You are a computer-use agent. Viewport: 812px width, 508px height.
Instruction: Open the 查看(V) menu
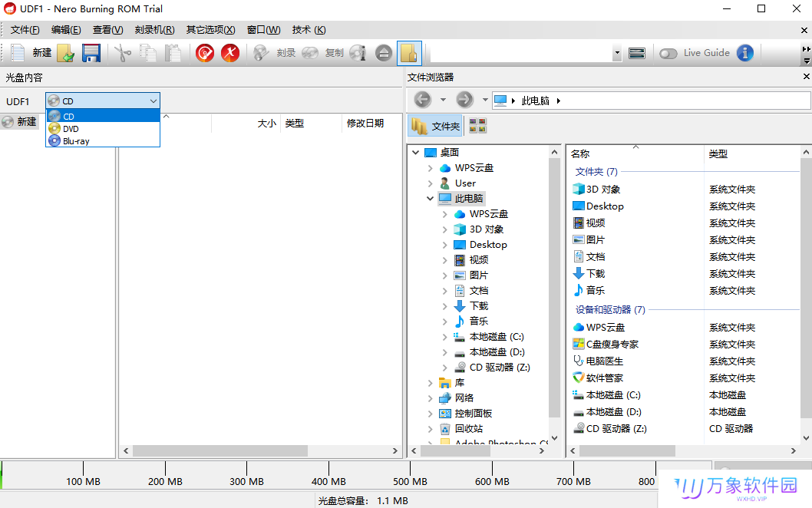[x=107, y=30]
